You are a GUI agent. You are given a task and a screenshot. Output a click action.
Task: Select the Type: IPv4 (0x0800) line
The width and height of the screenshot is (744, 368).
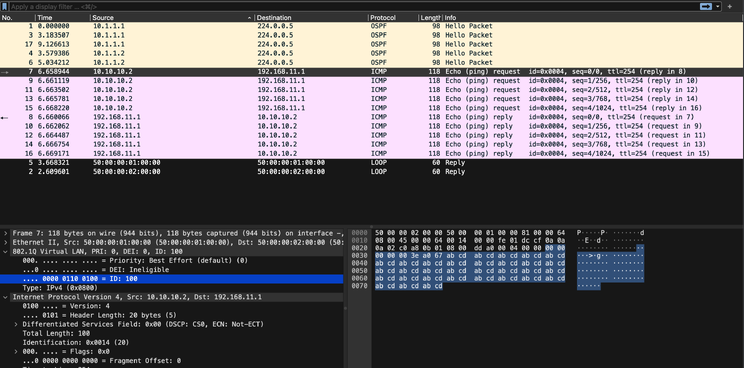click(x=171, y=288)
